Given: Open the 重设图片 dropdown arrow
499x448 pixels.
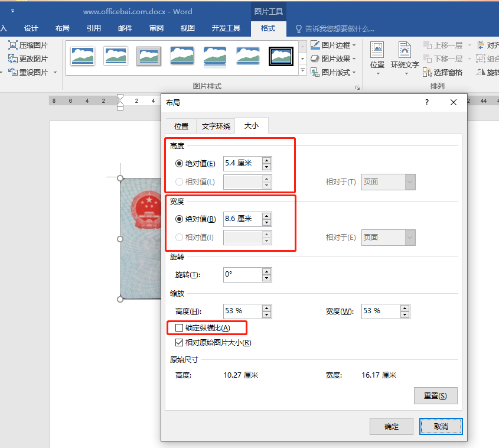Looking at the screenshot, I should (54, 72).
